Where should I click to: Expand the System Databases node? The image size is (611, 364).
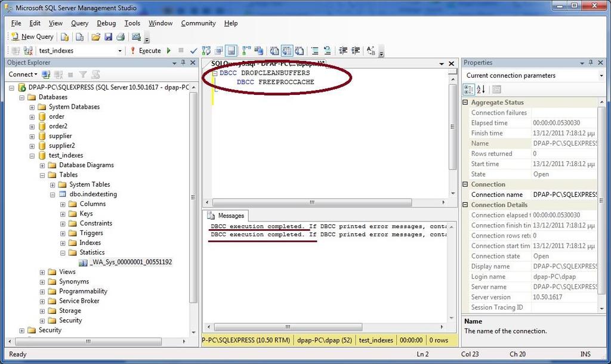pos(32,107)
